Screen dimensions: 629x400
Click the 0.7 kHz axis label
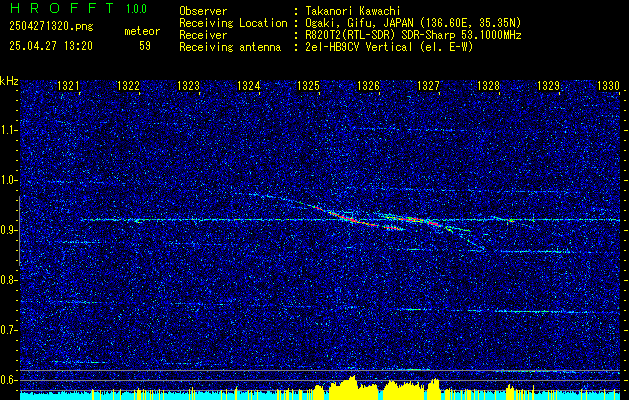pos(8,330)
